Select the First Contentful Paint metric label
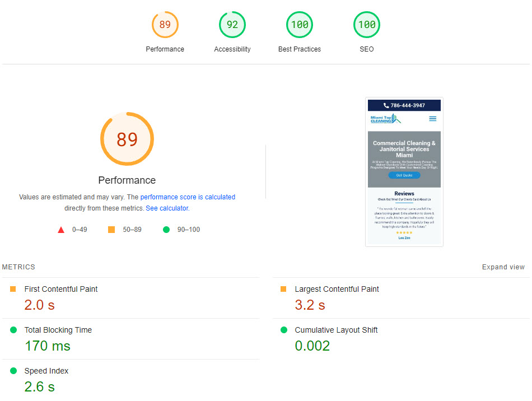This screenshot has width=532, height=401. pos(61,289)
